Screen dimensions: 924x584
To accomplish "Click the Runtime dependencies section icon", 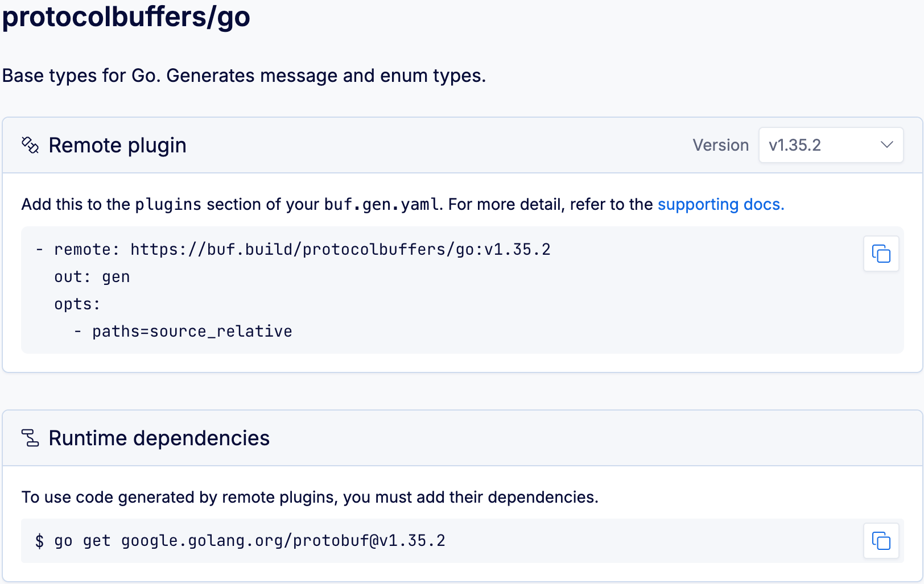I will (x=30, y=438).
